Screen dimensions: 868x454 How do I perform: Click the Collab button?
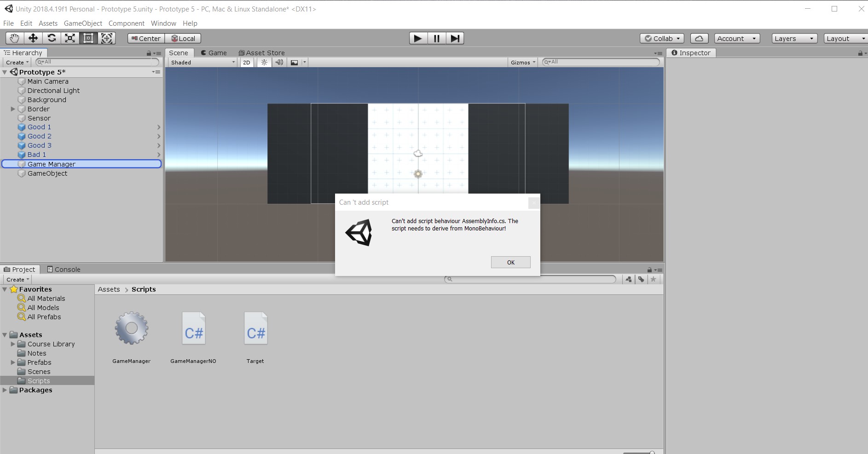click(662, 39)
